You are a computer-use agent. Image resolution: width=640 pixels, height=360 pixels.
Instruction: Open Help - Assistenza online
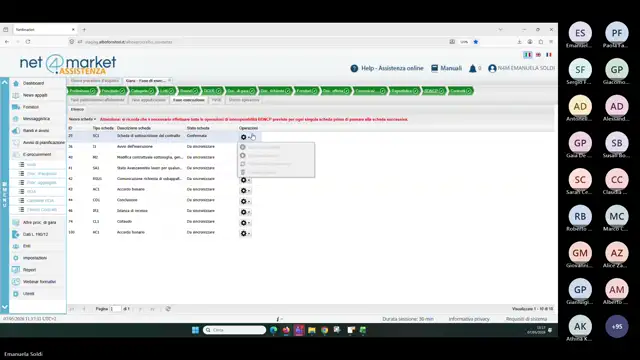387,68
